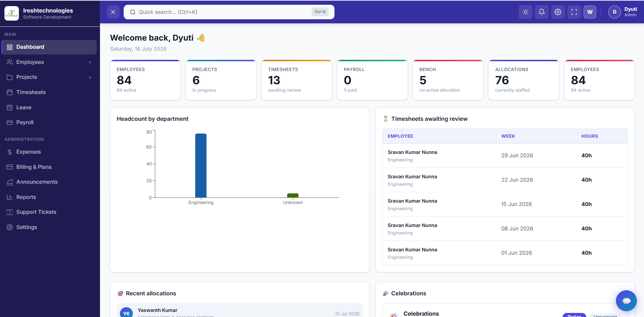Open the settings gear in the top bar
This screenshot has width=644, height=317.
pos(558,12)
